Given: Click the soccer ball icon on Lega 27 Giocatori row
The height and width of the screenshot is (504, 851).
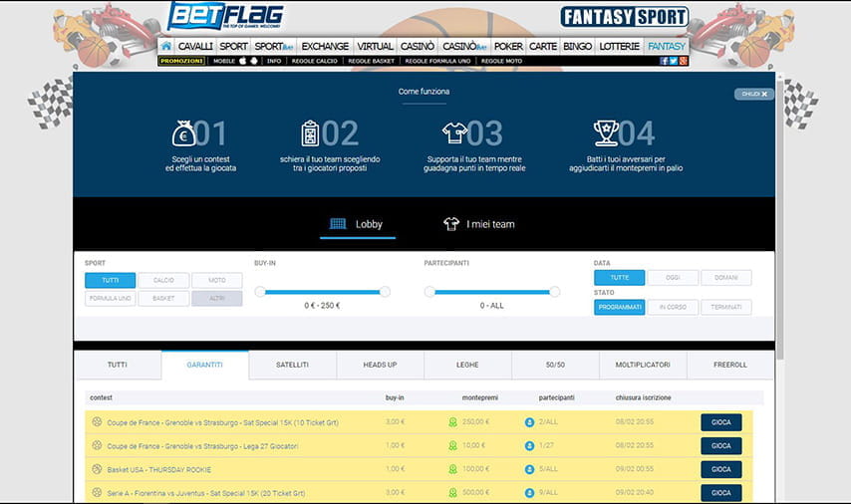Looking at the screenshot, I should click(x=97, y=445).
